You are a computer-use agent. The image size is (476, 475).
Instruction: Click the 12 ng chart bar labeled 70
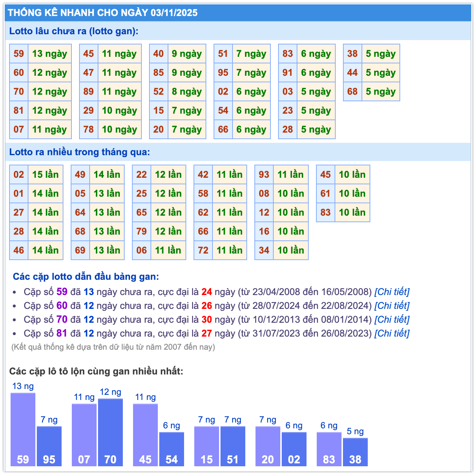click(x=110, y=432)
